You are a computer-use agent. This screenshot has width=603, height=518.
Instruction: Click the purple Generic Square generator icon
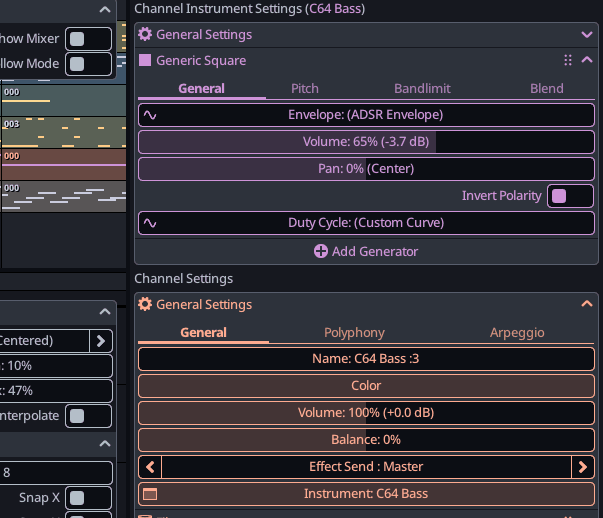click(145, 60)
